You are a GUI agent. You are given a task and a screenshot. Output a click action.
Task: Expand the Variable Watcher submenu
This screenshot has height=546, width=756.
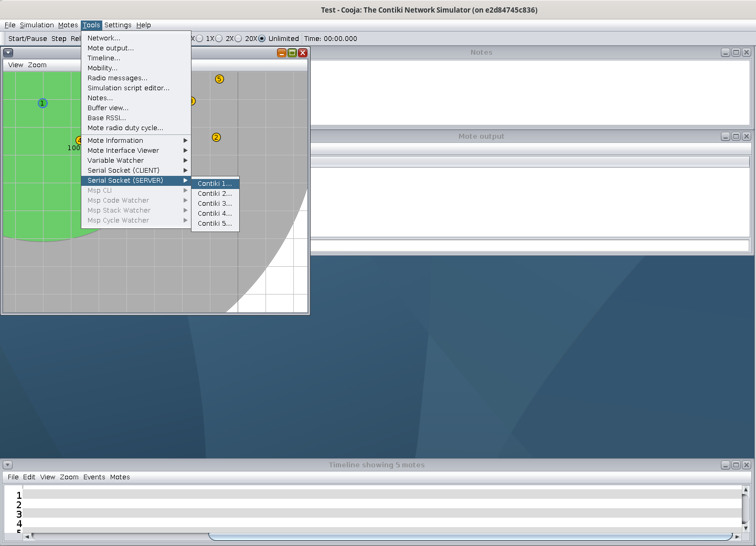point(136,161)
